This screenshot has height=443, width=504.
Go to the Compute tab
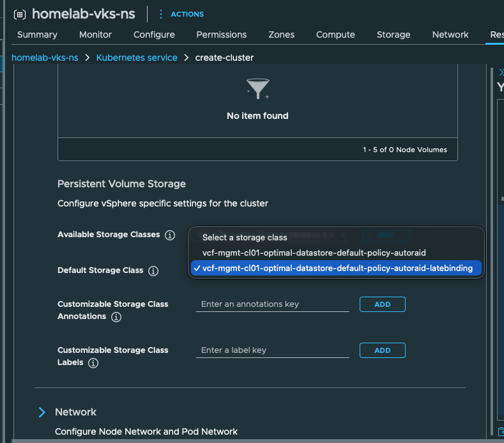pyautogui.click(x=335, y=35)
